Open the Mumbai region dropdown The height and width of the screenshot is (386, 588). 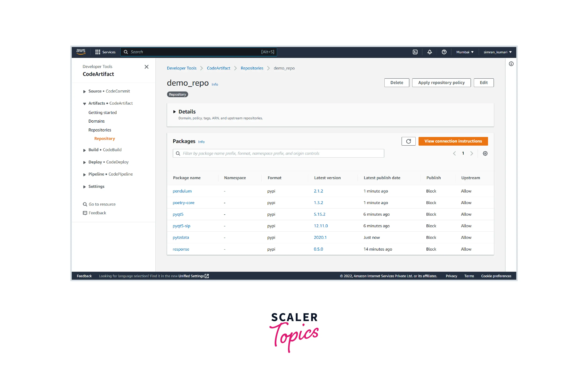[465, 52]
